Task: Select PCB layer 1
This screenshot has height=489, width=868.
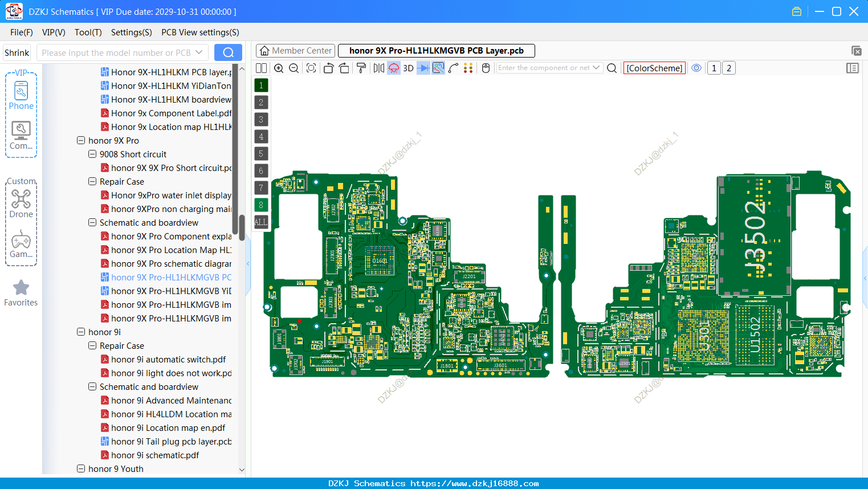Action: [261, 85]
